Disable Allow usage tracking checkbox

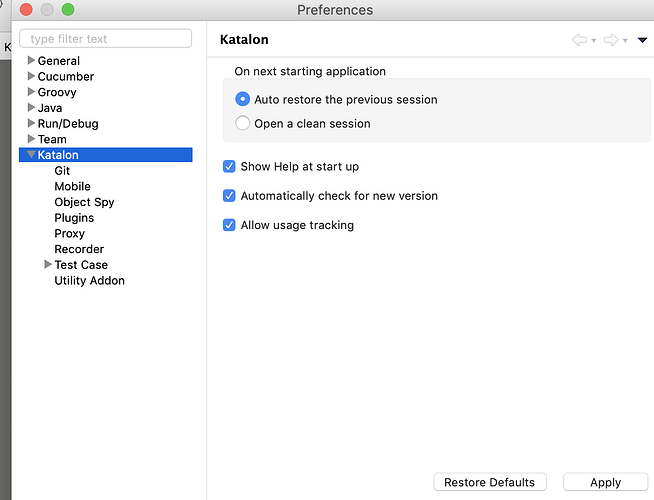(x=230, y=225)
